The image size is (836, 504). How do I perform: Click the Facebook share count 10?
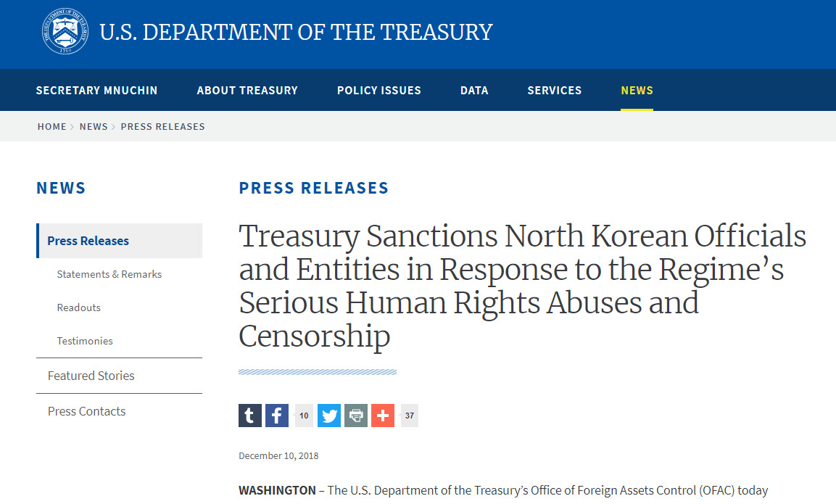(x=303, y=416)
